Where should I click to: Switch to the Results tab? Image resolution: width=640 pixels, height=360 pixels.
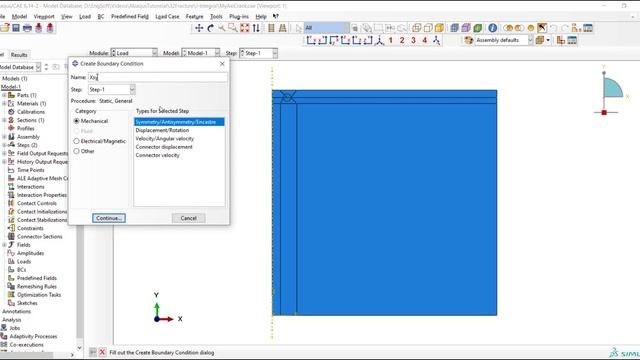[x=19, y=55]
